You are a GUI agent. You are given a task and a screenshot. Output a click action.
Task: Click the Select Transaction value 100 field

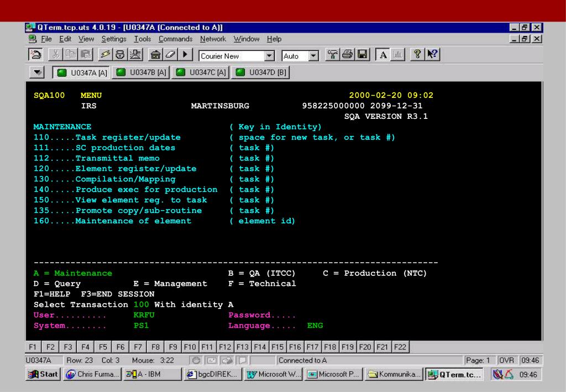click(x=141, y=305)
